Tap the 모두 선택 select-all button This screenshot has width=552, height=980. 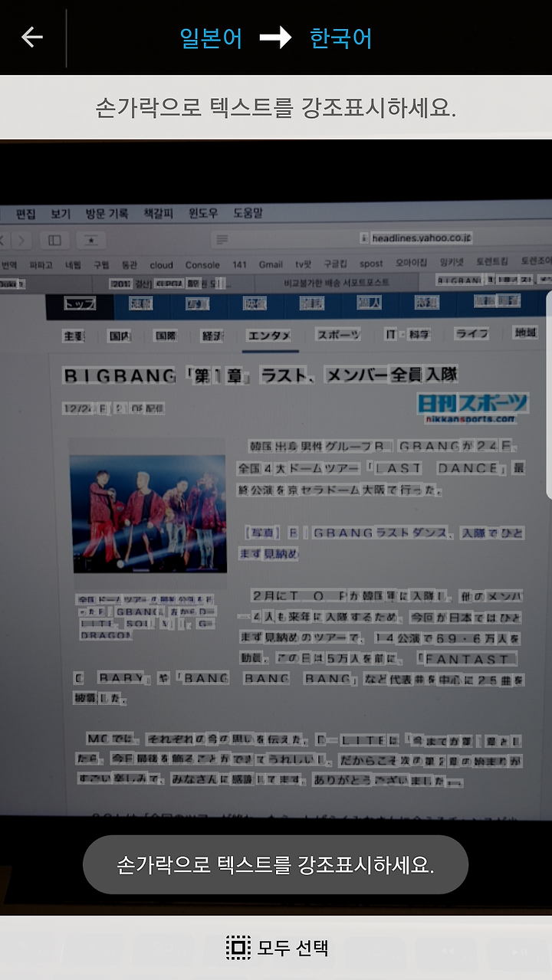click(277, 948)
